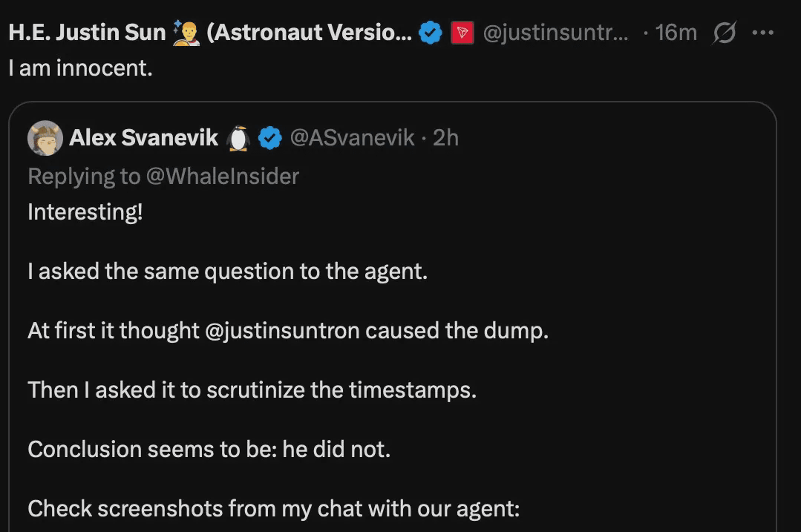
Task: Click Alex Svanevik's profile avatar
Action: (45, 138)
